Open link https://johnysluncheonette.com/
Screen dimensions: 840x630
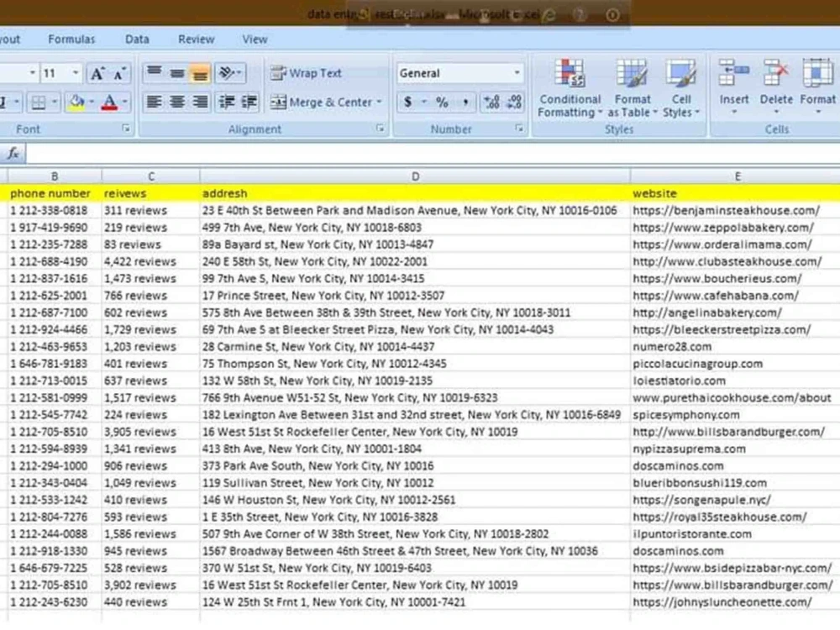tap(722, 602)
